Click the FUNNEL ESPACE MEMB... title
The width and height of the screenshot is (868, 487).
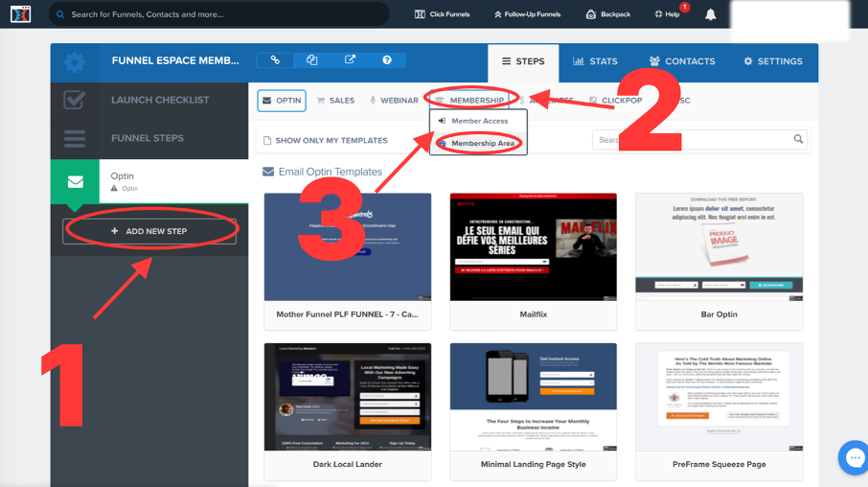[x=175, y=61]
